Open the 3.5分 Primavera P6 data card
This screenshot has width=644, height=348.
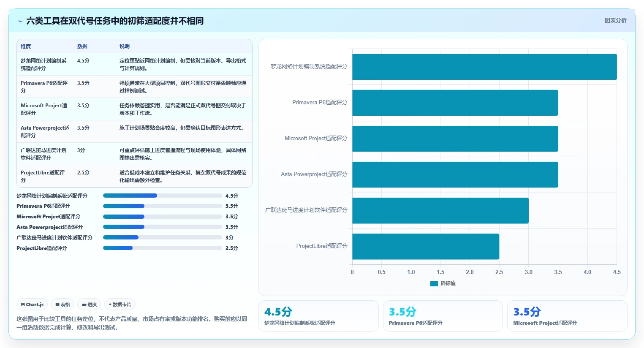443,316
